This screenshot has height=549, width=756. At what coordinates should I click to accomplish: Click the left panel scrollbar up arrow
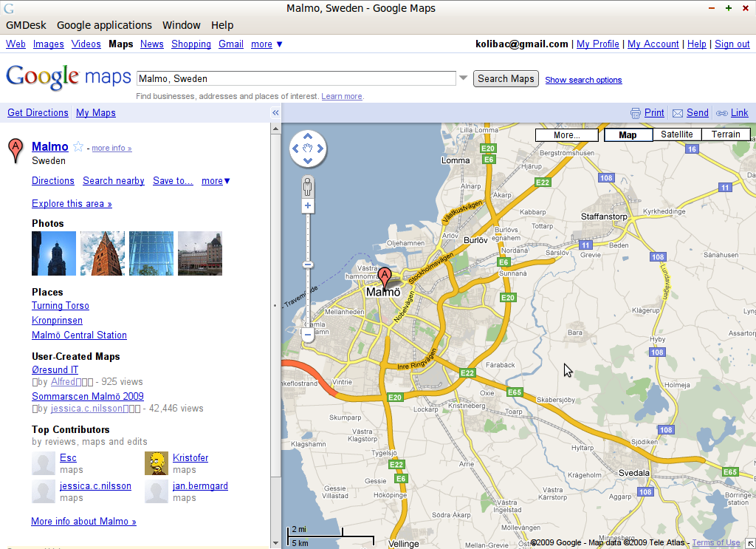(x=276, y=129)
